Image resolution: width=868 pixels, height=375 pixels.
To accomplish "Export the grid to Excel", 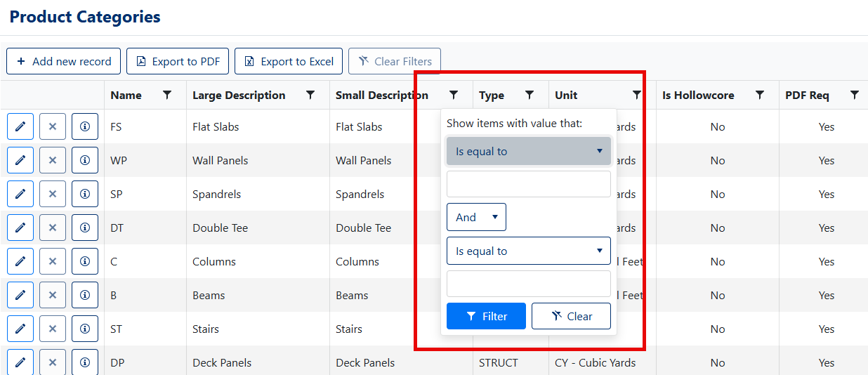I will [289, 61].
